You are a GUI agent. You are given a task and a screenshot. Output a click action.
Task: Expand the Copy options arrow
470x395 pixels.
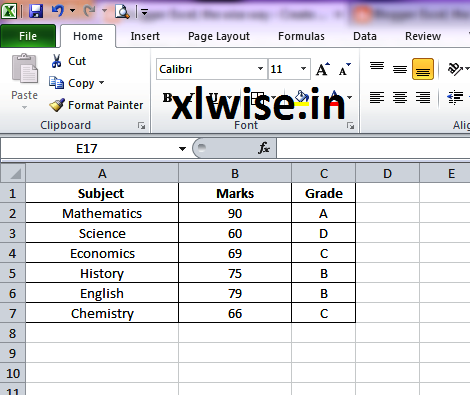pyautogui.click(x=101, y=82)
